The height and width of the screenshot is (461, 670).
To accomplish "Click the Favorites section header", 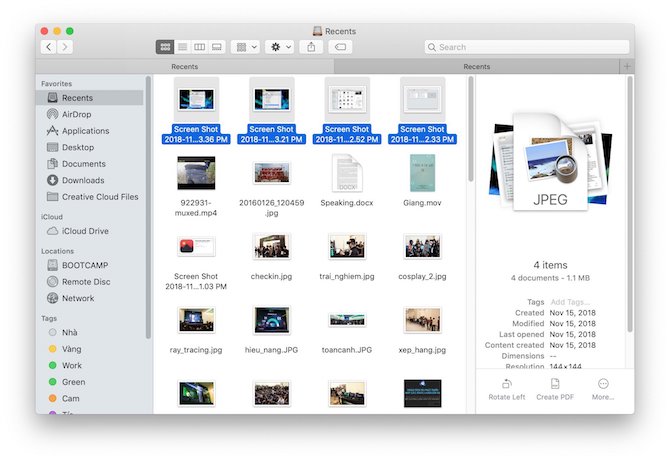I will click(x=56, y=84).
